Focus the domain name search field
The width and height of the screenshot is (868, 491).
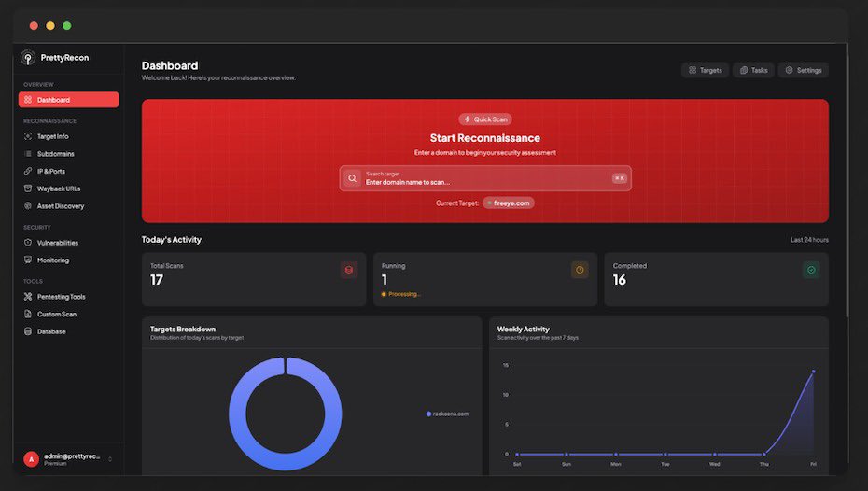(485, 178)
